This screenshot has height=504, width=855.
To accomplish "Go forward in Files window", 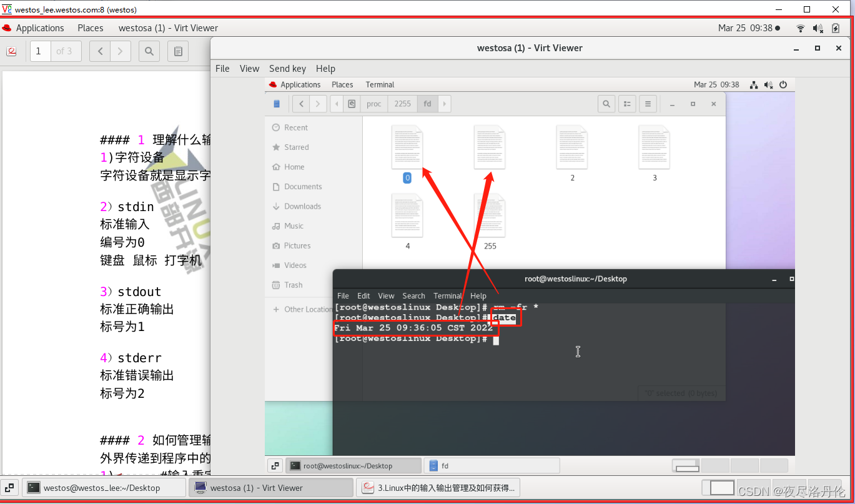I will (319, 104).
